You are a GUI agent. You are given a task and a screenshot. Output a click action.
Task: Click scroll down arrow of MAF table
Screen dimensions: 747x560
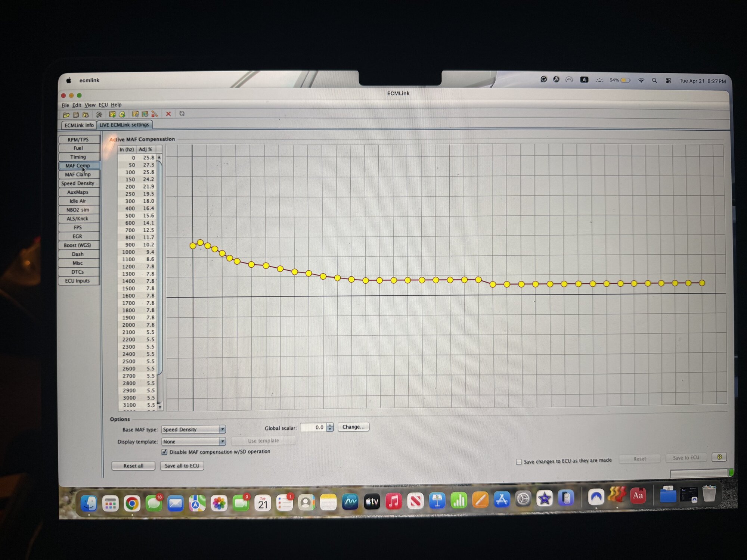coord(160,407)
